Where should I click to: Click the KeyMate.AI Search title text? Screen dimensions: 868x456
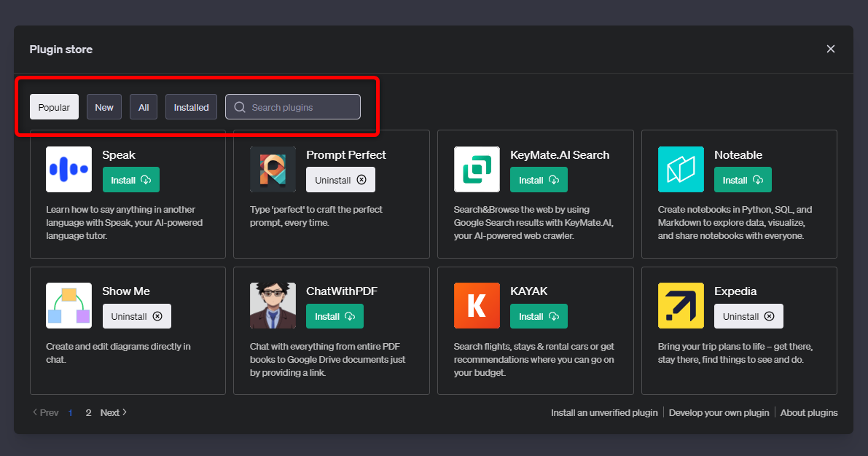pos(560,155)
